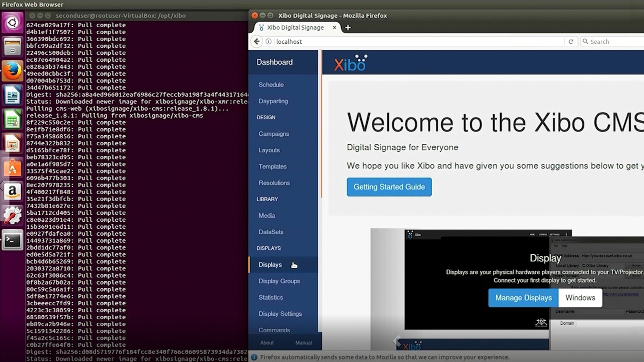Viewport: 644px width, 362px height.
Task: Open Templates in the sidebar
Action: (273, 166)
